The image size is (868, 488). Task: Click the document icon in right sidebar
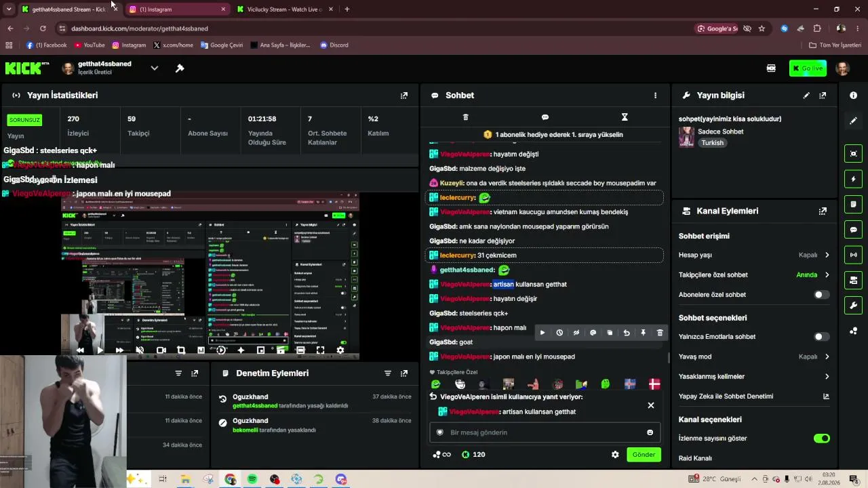pos(853,204)
